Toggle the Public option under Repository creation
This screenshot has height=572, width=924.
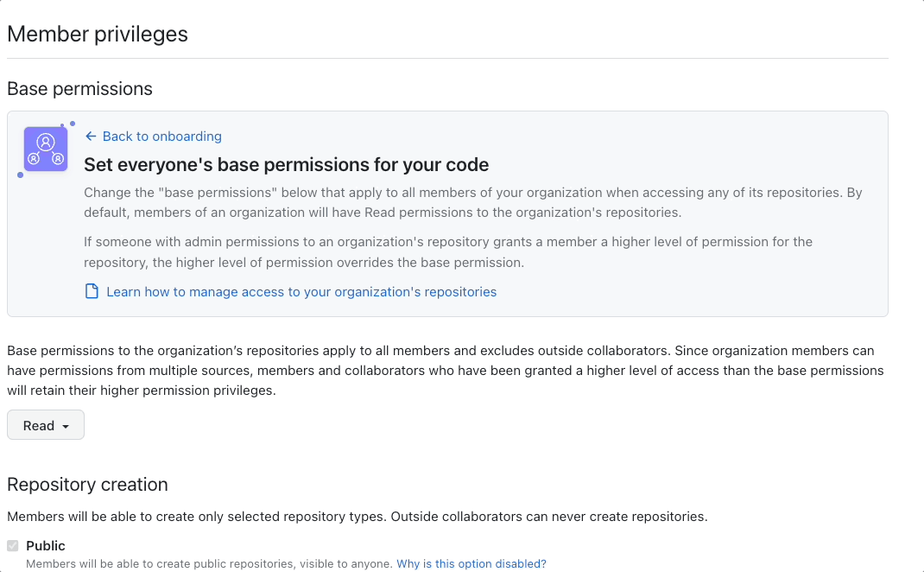[x=13, y=544]
